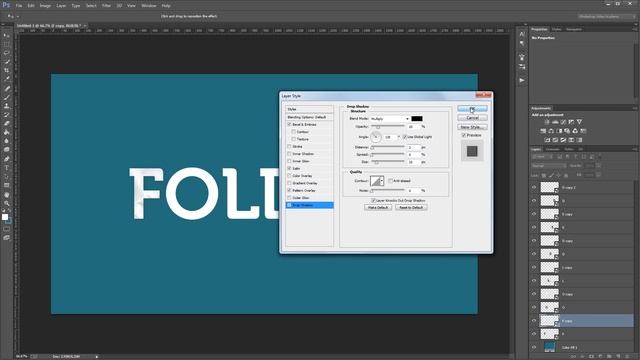The image size is (640, 360).
Task: Open the tool preset picker arrow
Action: [18, 16]
